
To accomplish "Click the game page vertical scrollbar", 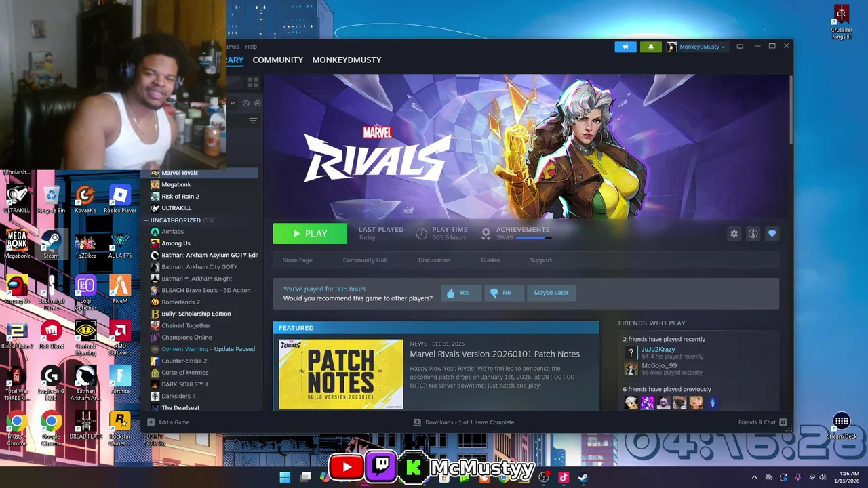I will (790, 108).
